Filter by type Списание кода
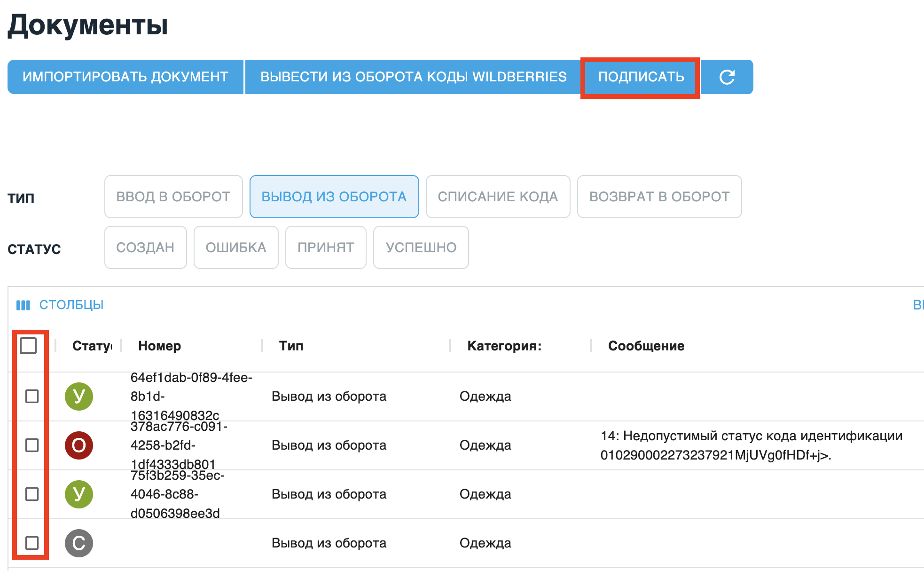The width and height of the screenshot is (924, 571). coord(498,197)
